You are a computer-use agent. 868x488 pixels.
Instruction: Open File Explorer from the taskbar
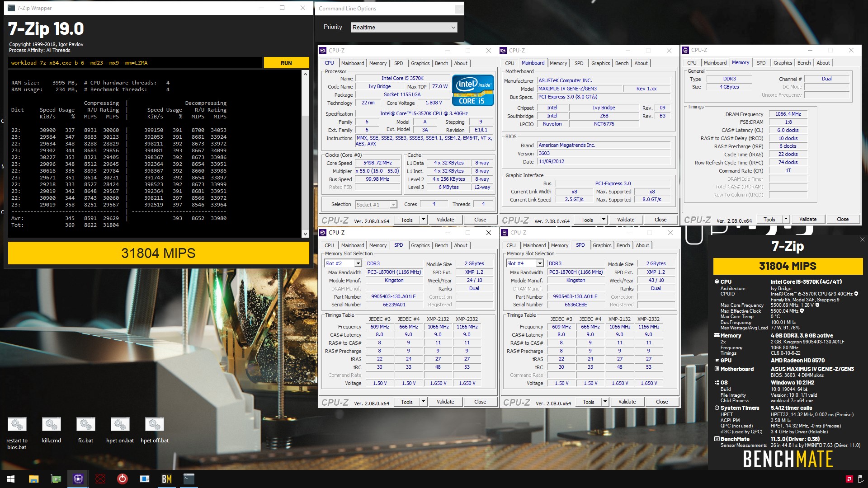point(33,479)
